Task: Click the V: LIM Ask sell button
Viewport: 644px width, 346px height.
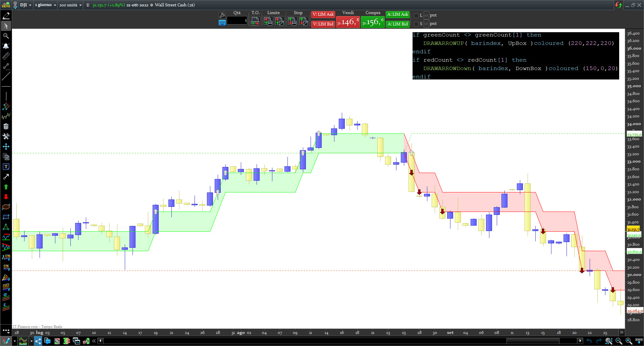Action: pos(323,14)
